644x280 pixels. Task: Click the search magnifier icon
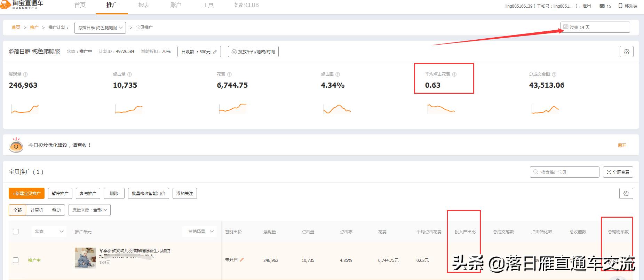[536, 172]
